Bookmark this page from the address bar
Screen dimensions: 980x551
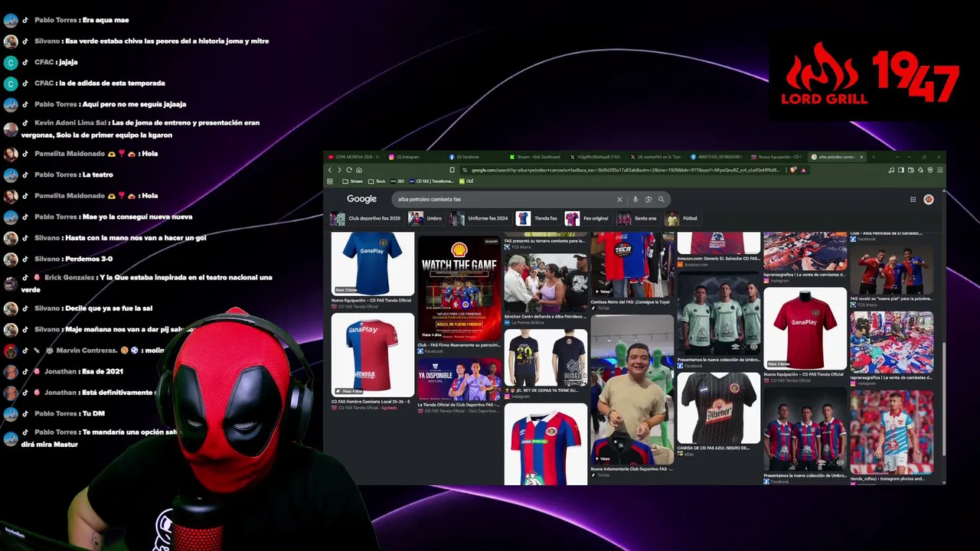click(452, 170)
